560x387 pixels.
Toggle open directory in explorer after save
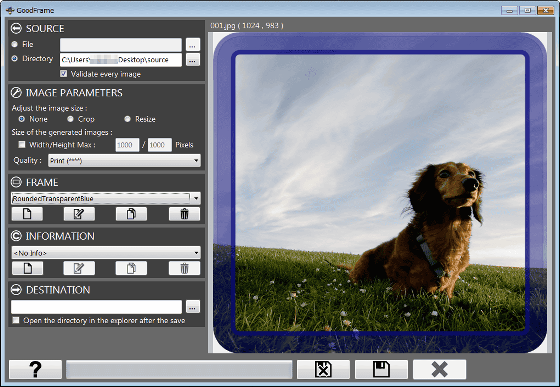(x=16, y=320)
